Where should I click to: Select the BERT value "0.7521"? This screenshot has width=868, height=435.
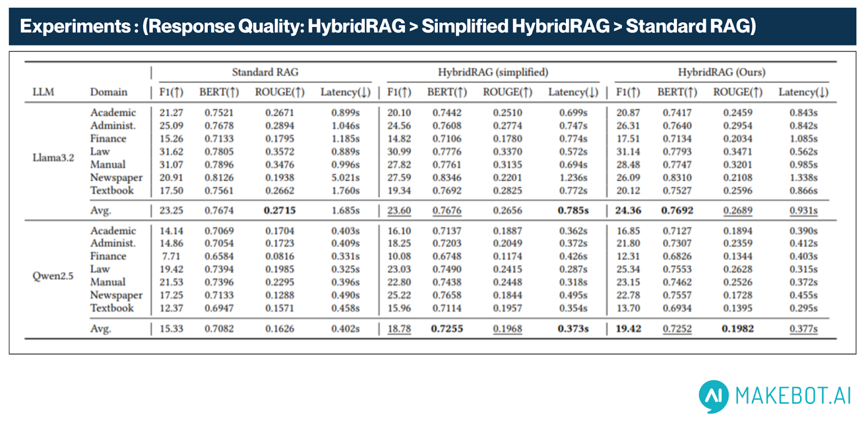(x=219, y=113)
